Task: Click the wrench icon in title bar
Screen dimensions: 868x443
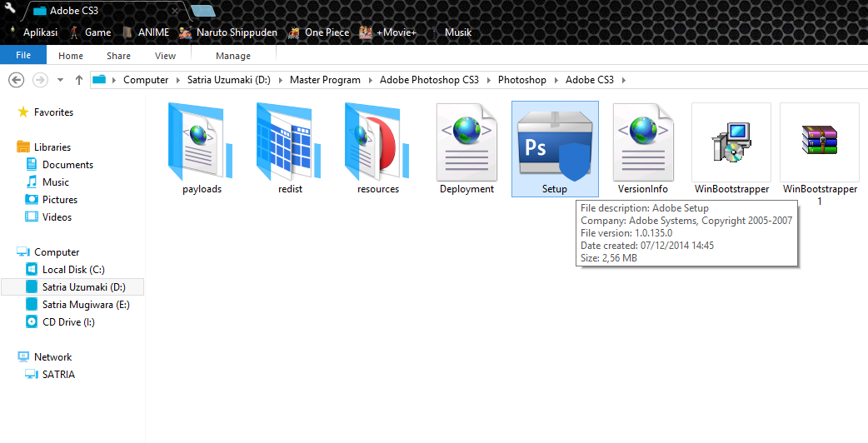Action: pos(10,7)
